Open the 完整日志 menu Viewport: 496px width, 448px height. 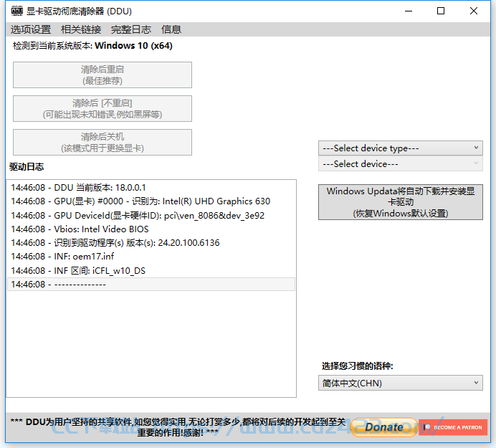131,29
